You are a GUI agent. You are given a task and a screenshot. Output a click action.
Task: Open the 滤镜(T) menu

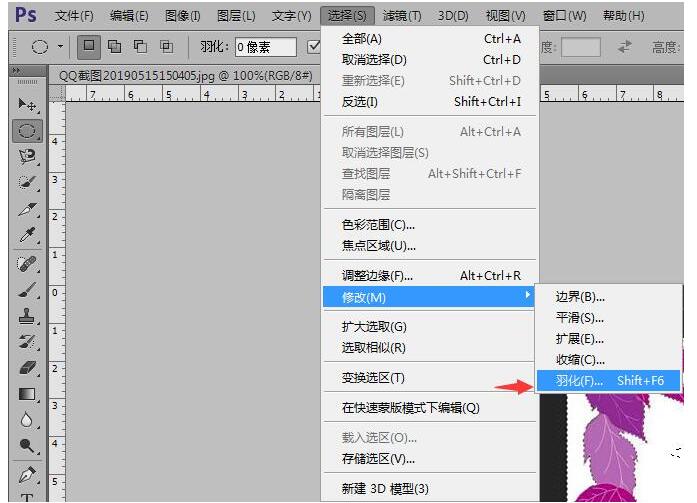[402, 16]
